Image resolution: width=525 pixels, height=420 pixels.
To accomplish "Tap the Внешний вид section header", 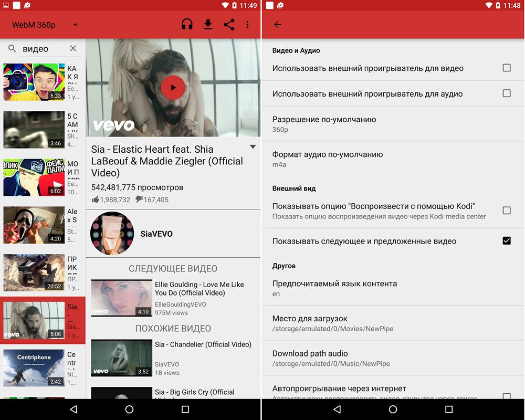I will pyautogui.click(x=293, y=188).
